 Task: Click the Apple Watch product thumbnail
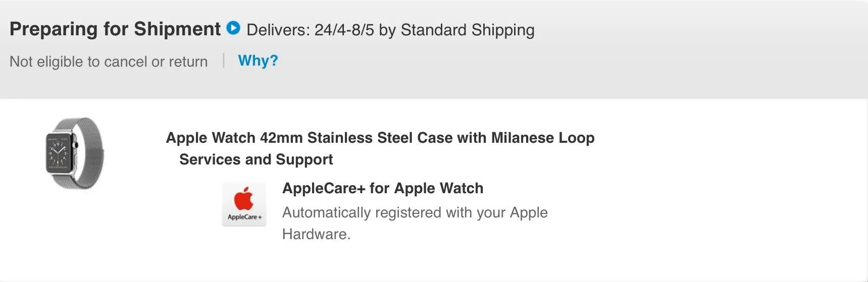[x=75, y=153]
